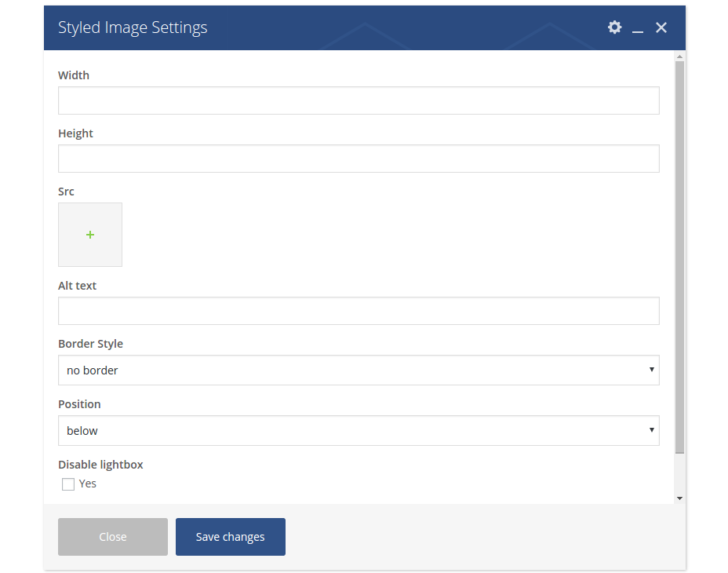Click the Position dropdown arrow

(x=651, y=430)
